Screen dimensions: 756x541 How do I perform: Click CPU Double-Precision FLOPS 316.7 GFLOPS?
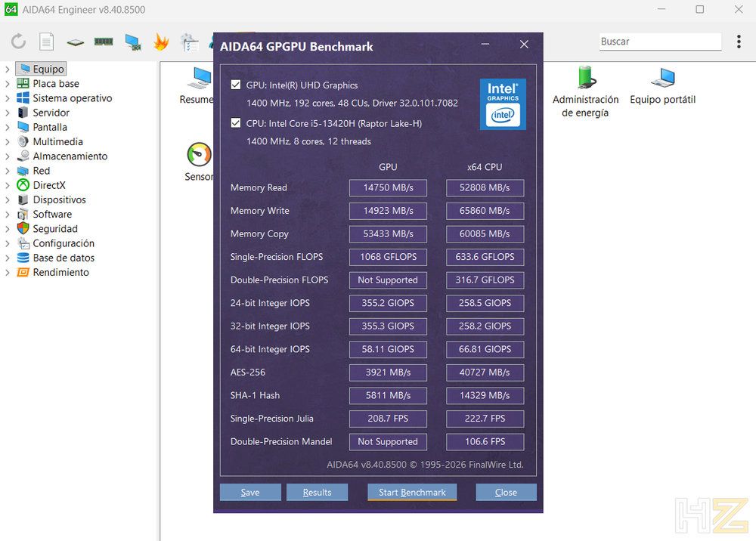(485, 280)
